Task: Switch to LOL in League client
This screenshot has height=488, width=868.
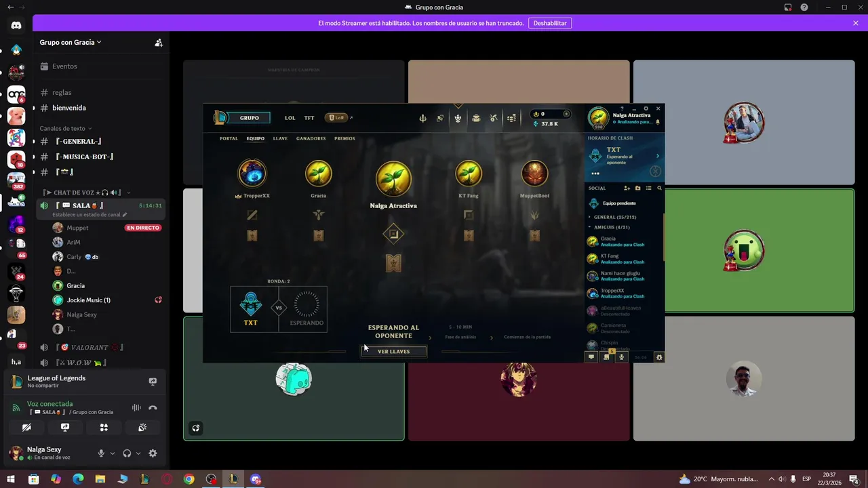Action: [290, 118]
